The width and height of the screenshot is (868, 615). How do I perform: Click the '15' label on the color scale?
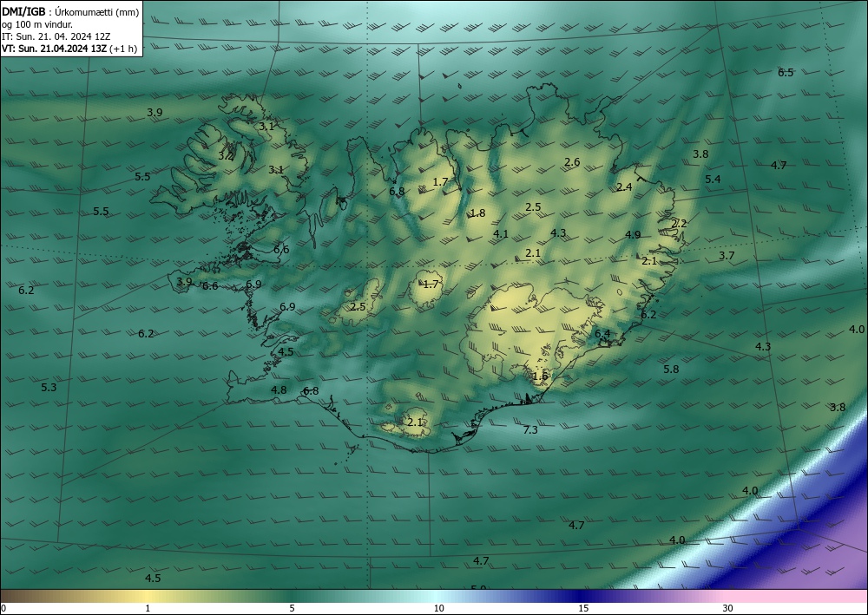583,609
